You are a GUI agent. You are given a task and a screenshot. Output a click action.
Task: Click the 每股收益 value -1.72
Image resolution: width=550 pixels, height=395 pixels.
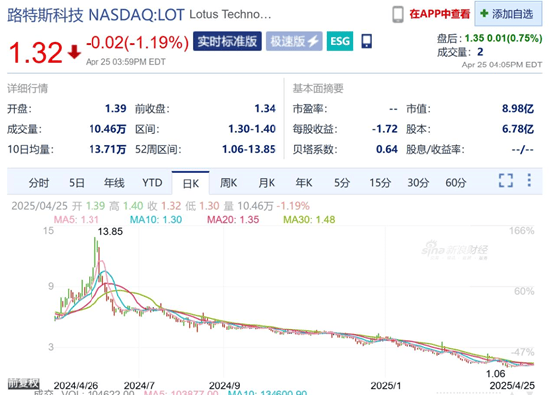(x=385, y=129)
